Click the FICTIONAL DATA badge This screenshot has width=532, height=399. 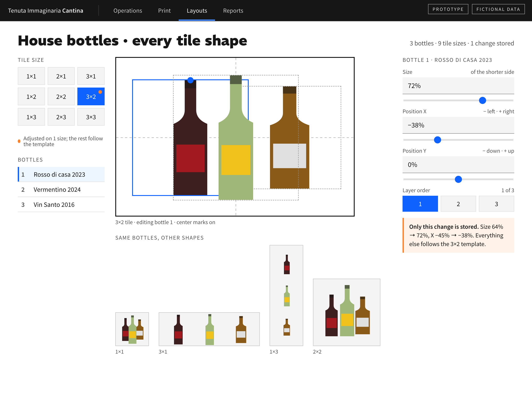coord(498,9)
